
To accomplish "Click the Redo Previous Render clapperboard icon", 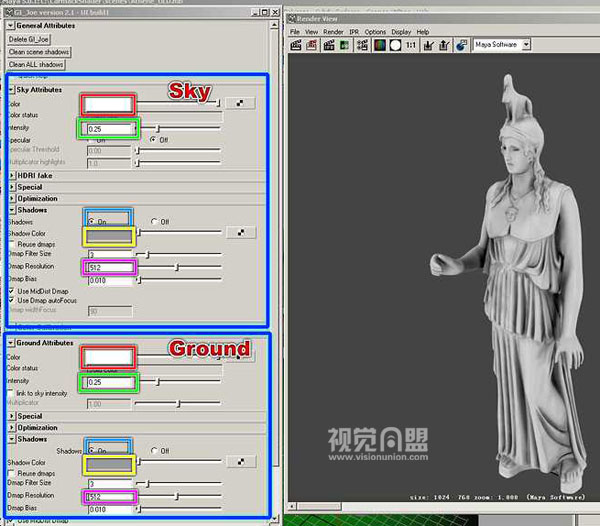I will 295,45.
